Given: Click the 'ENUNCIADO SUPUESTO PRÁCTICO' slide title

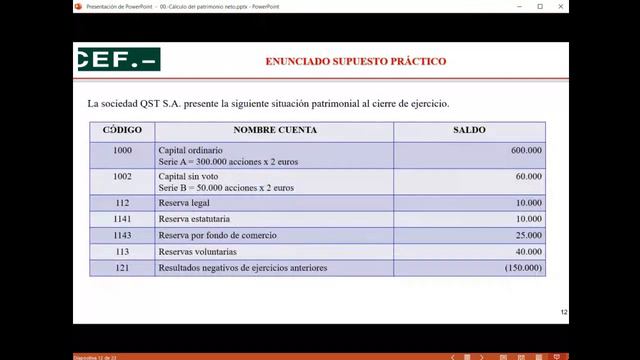Looking at the screenshot, I should 356,61.
